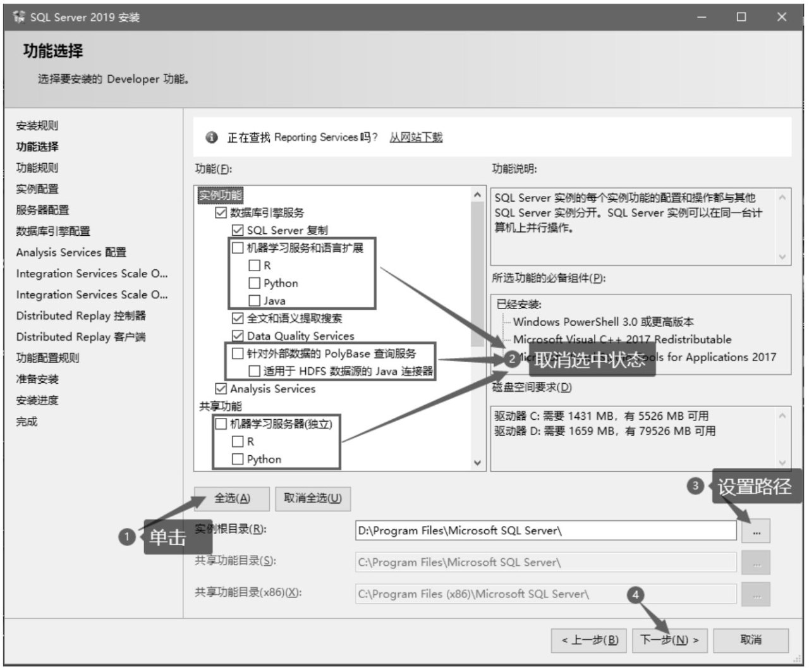Browse for the 实例根目录 path
This screenshot has height=672, width=809.
point(756,532)
